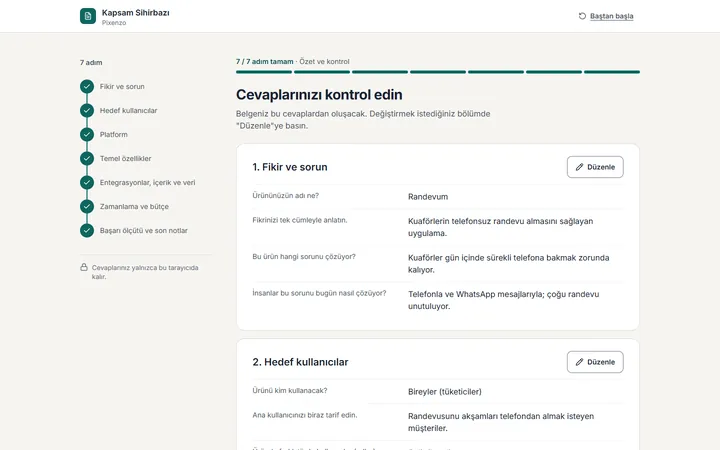The image size is (720, 450).
Task: Go to Hedef kullanıcılar step in sidebar
Action: (129, 110)
